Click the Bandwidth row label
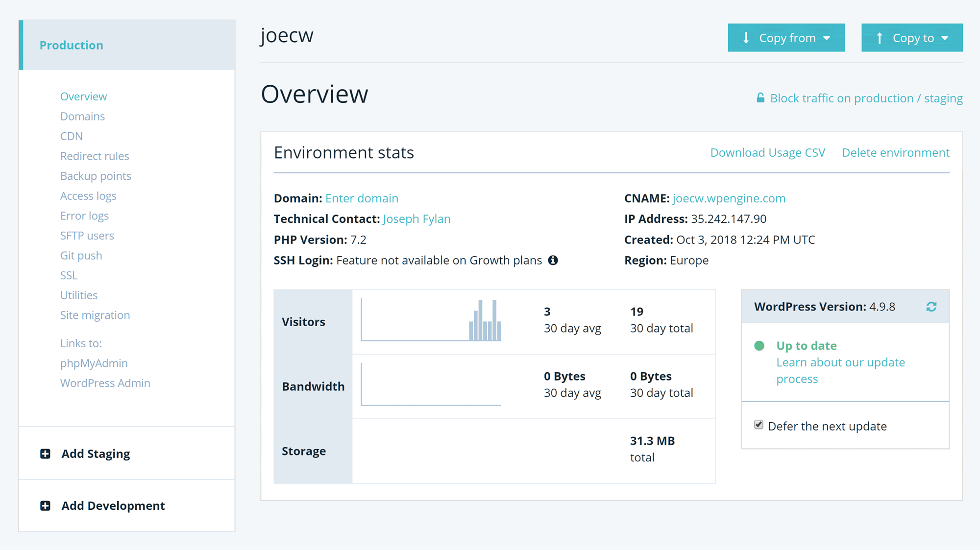980x550 pixels. [x=313, y=386]
